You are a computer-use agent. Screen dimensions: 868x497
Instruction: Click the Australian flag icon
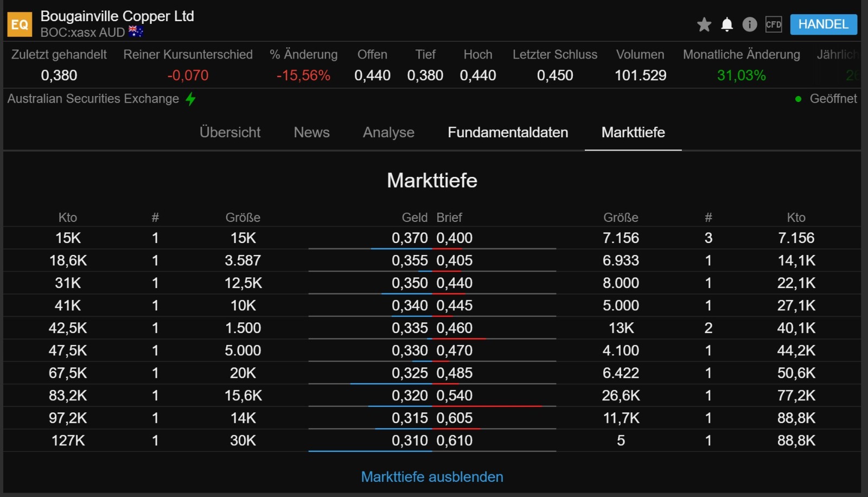point(136,31)
